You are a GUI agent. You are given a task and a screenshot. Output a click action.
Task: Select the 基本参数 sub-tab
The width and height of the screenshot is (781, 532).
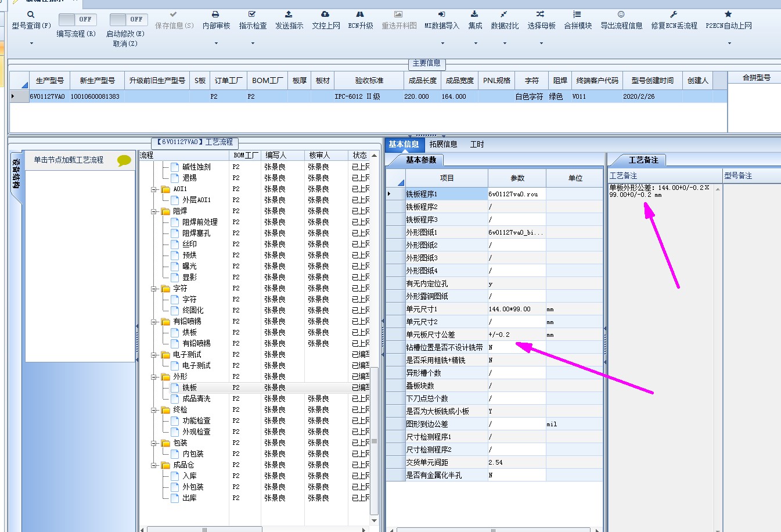(421, 160)
